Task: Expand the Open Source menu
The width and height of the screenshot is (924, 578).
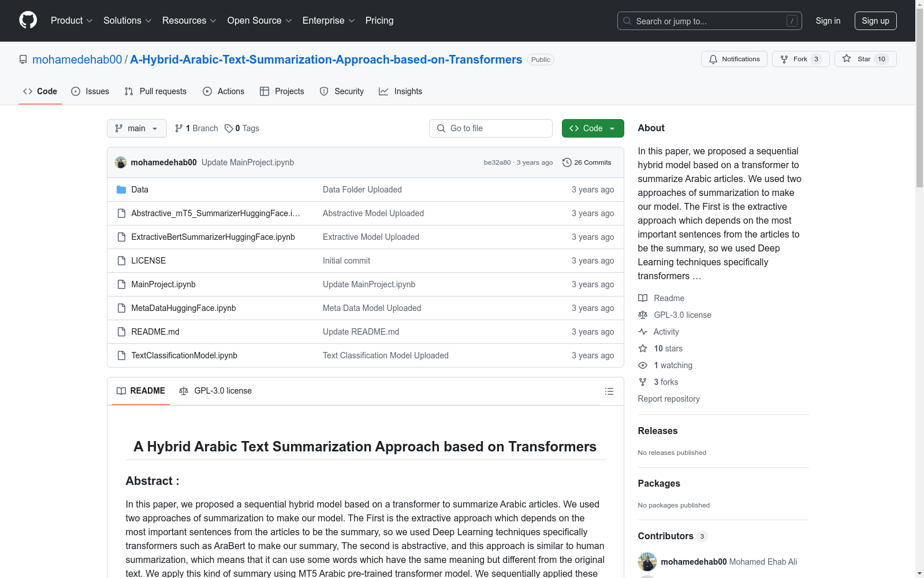Action: coord(260,20)
